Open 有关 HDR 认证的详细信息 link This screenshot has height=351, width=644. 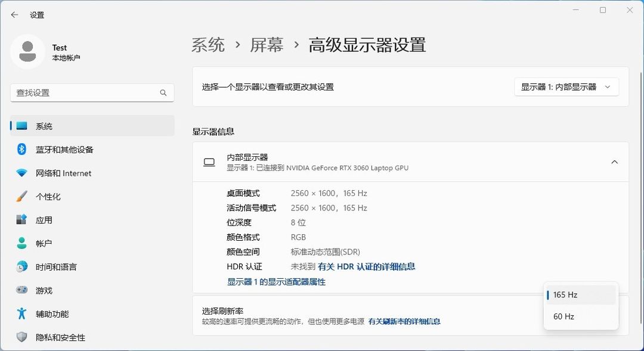(x=366, y=266)
